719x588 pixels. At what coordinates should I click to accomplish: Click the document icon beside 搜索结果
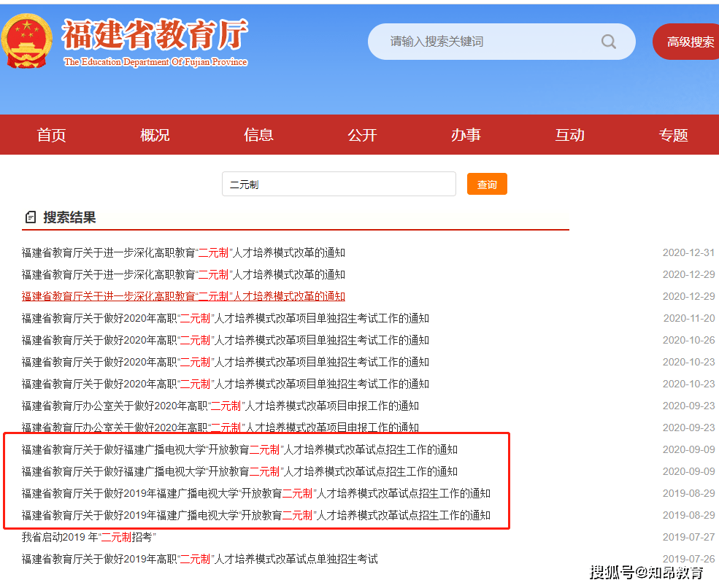(x=29, y=219)
